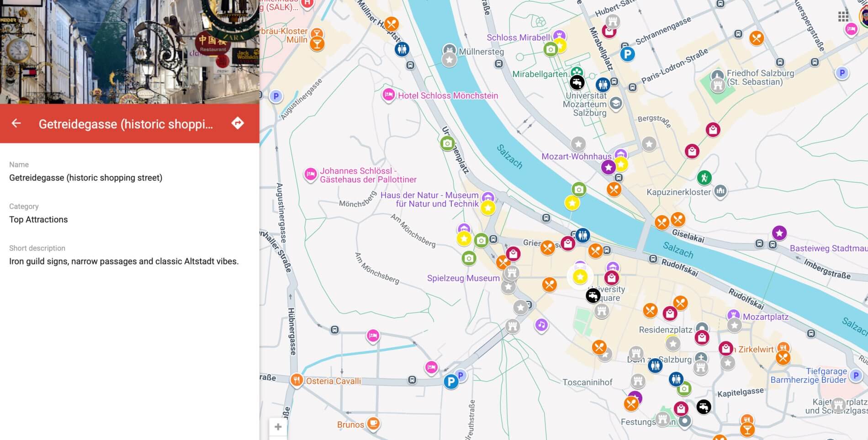The width and height of the screenshot is (868, 440).
Task: Select the highlighted yellow star Getreidegasse pin
Action: pos(580,276)
